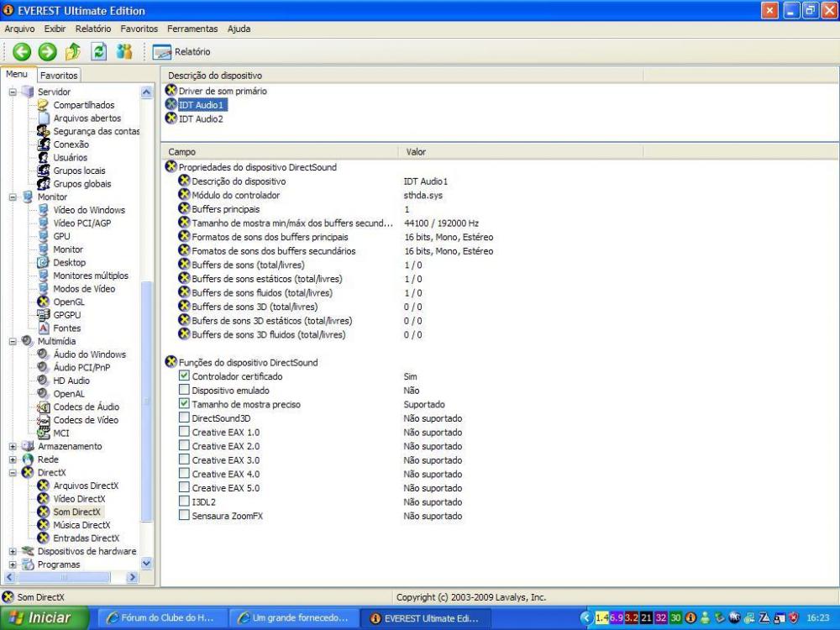Expand the Armazenamento tree node
This screenshot has height=630, width=840.
13,447
